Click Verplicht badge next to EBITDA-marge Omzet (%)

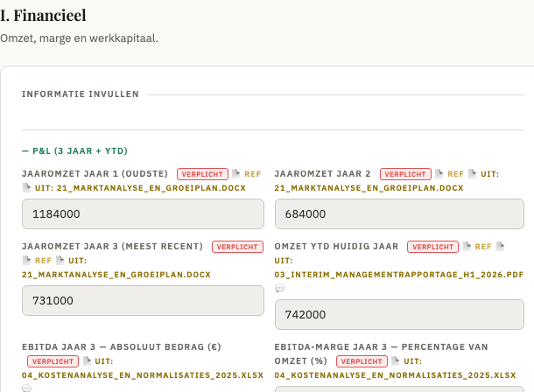coord(362,361)
